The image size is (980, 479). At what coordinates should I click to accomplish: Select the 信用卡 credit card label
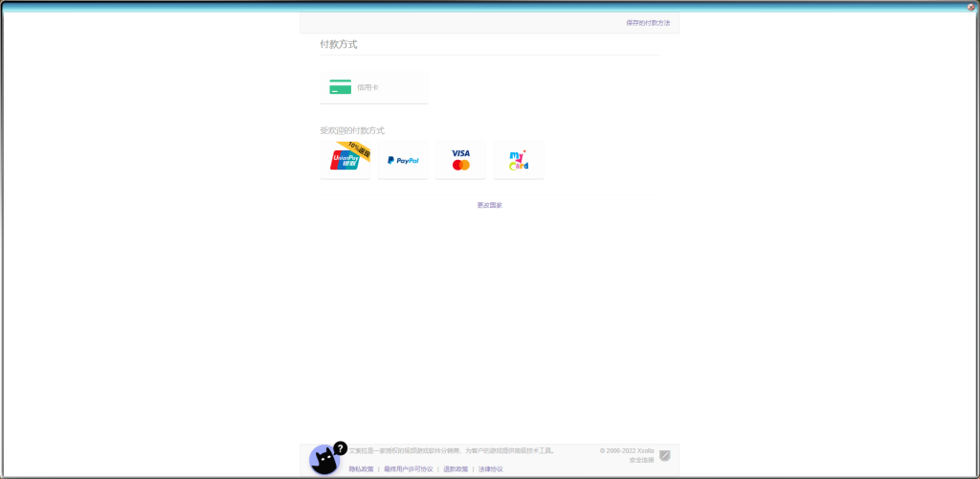pos(367,87)
